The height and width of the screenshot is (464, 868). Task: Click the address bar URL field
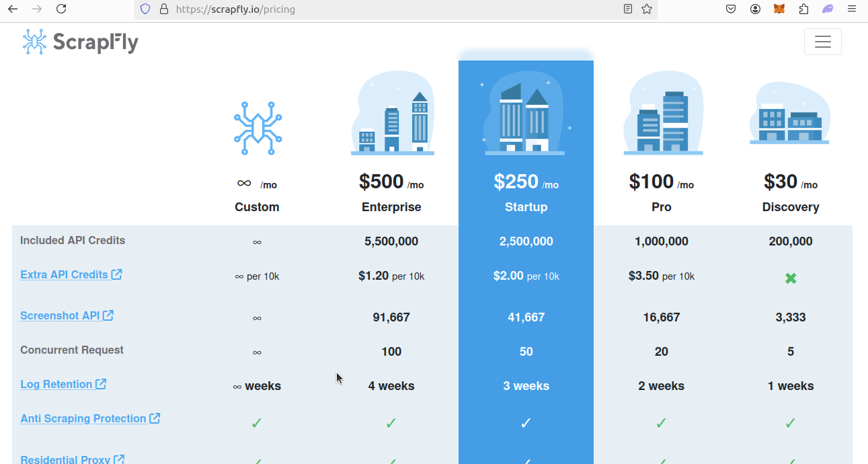pyautogui.click(x=397, y=9)
